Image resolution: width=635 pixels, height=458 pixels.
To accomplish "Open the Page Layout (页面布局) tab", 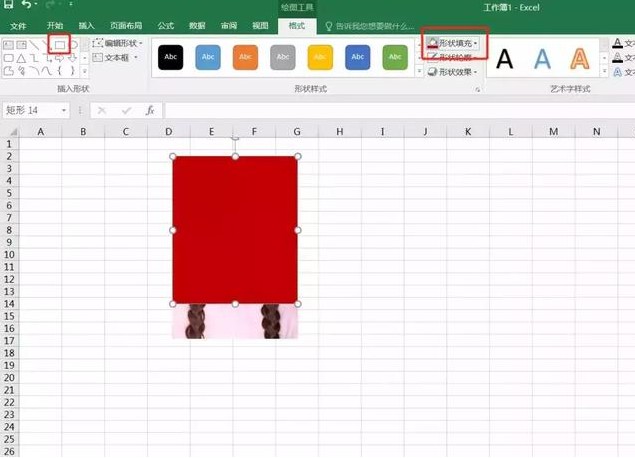I will [126, 25].
